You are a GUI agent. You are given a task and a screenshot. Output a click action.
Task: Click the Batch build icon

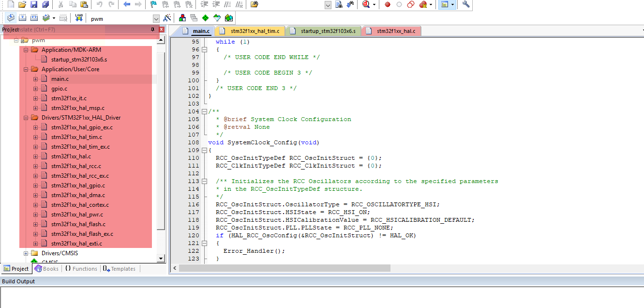pyautogui.click(x=46, y=18)
